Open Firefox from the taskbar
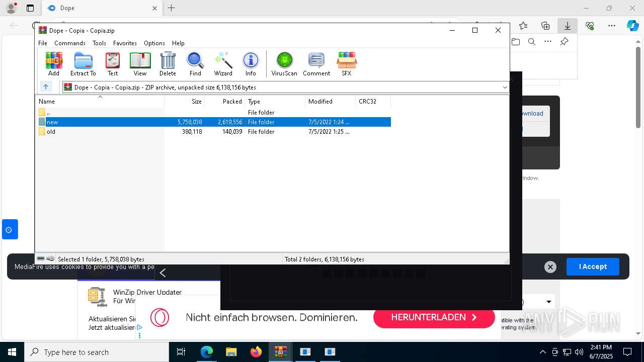Image resolution: width=644 pixels, height=362 pixels. 256,352
